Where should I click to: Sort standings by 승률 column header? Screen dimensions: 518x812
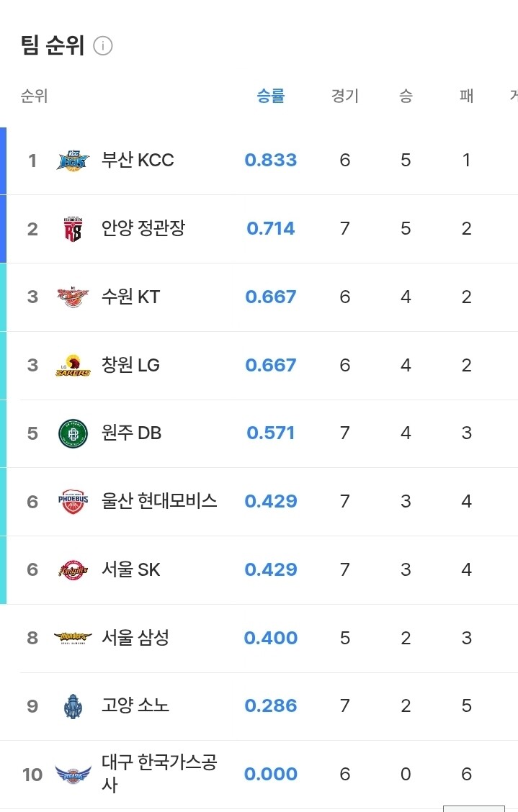coord(271,96)
